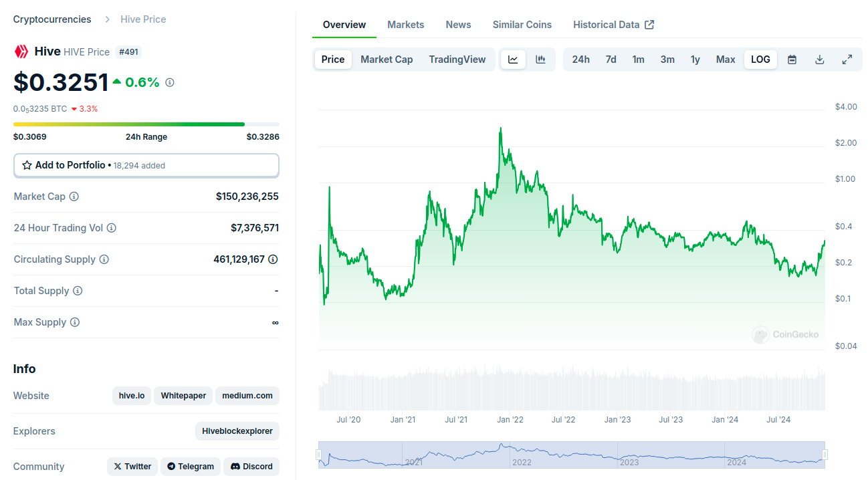Click the Hive Price breadcrumb text

(x=143, y=19)
